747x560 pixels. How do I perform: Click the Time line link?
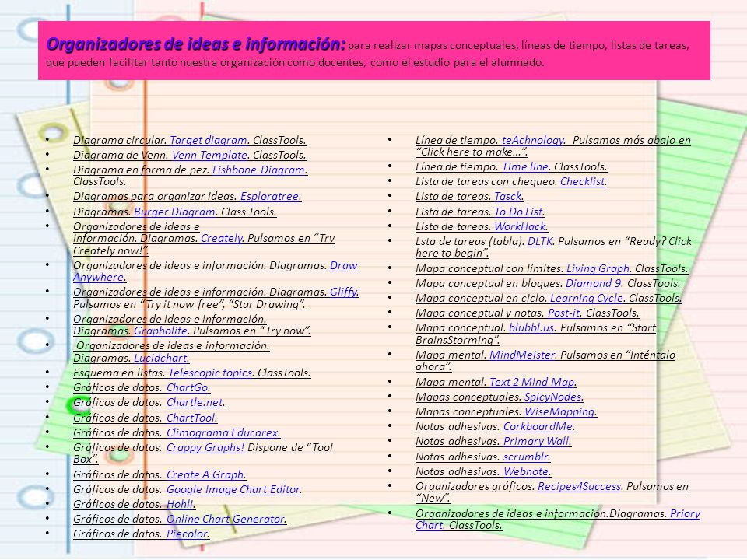coord(525,166)
